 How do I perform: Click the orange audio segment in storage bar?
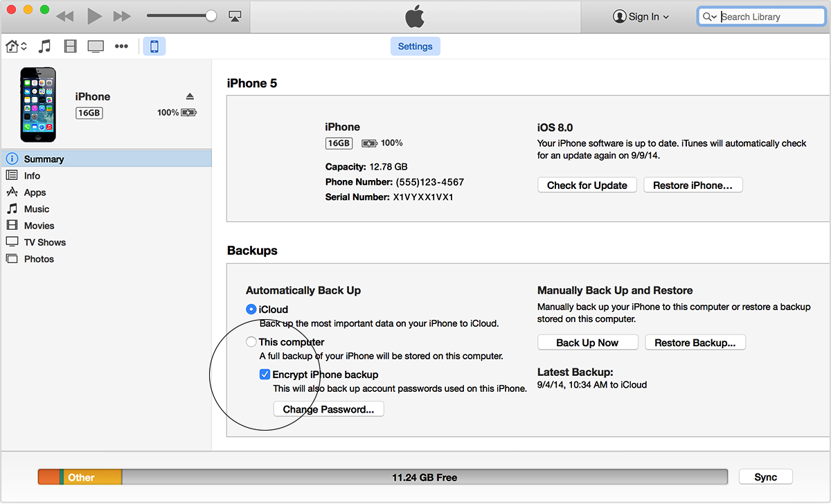click(x=48, y=477)
